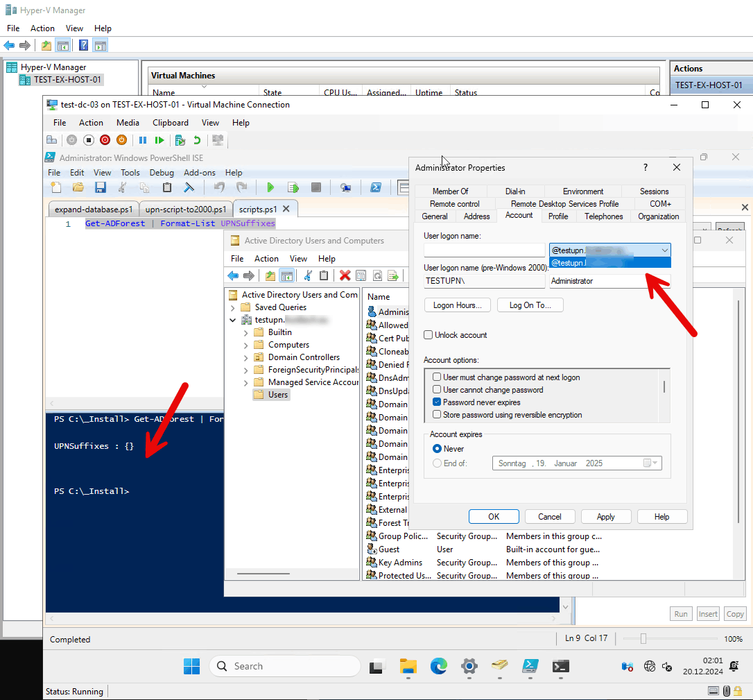Click Search box on Windows taskbar
Viewport: 753px width, 700px height.
285,666
